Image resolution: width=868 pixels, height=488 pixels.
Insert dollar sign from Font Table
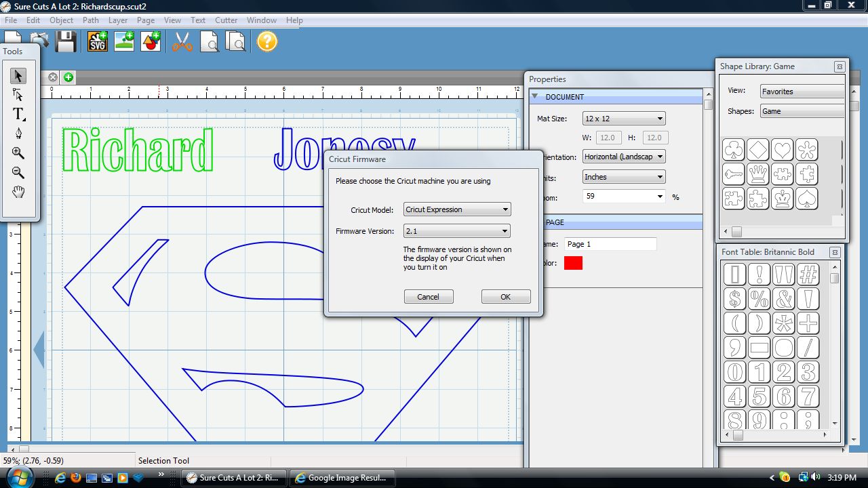point(735,299)
